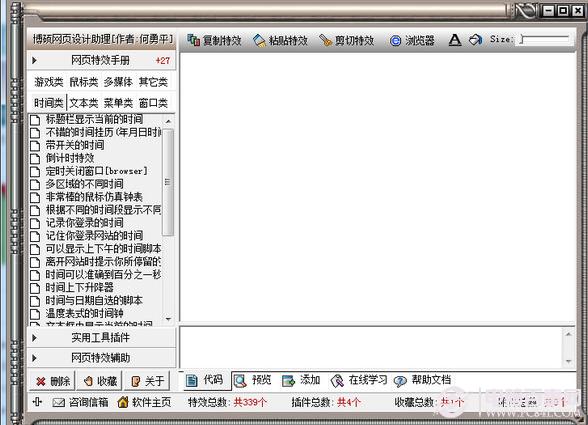Select 时间与日期自选的脚本 list item

point(94,300)
